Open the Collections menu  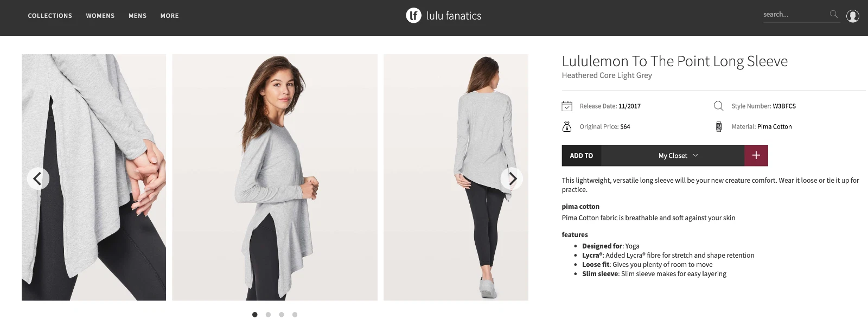tap(50, 16)
